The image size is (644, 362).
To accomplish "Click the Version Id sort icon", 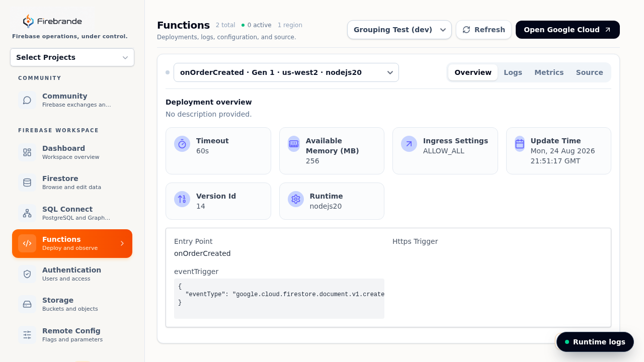I will [182, 199].
